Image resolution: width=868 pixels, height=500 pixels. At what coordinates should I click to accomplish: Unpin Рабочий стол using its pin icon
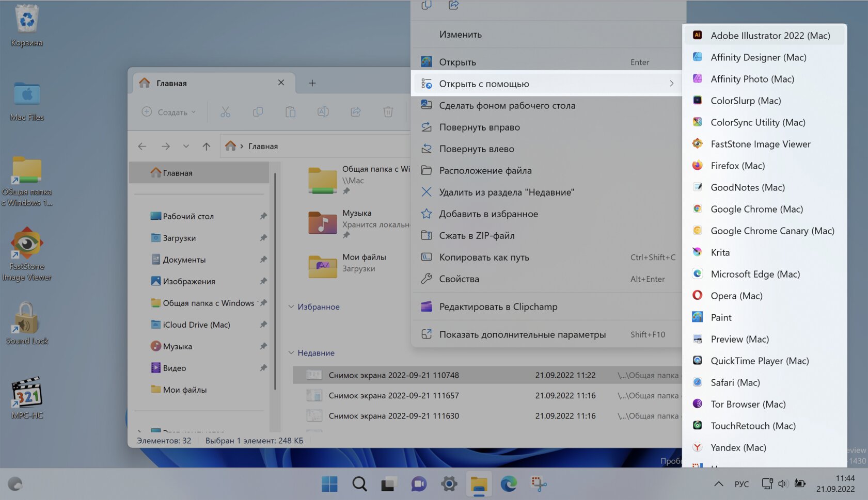tap(263, 216)
